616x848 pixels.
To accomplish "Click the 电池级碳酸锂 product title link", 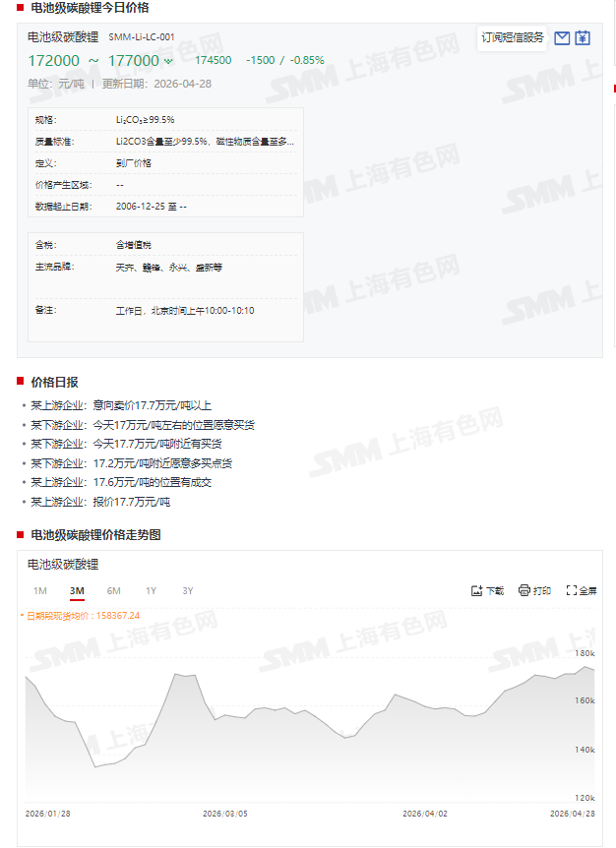I will click(x=63, y=37).
